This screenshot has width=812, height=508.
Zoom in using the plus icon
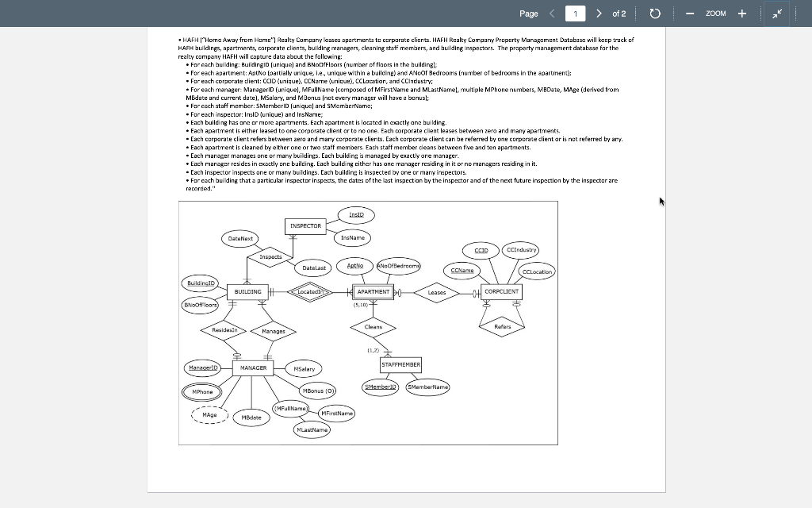[741, 13]
